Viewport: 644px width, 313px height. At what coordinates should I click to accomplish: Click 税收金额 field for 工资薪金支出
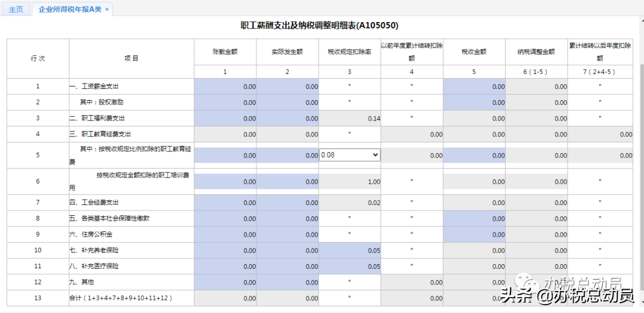[x=475, y=86]
